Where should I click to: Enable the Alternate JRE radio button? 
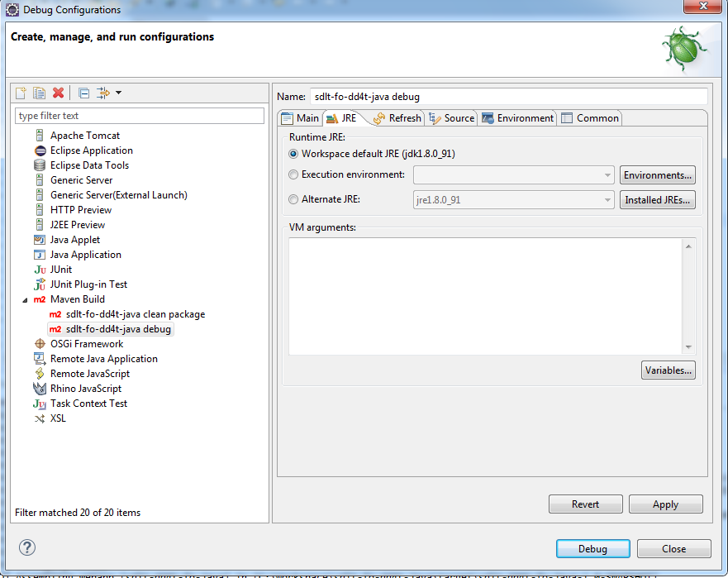pos(293,199)
